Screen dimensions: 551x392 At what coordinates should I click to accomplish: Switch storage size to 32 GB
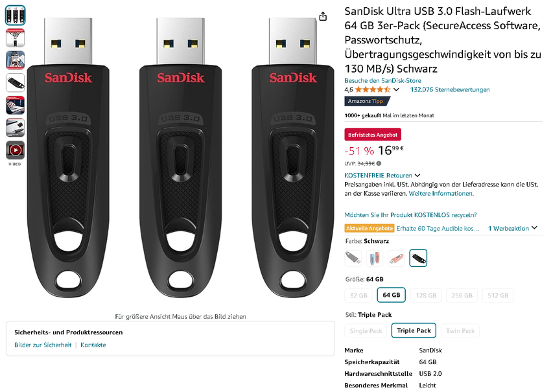pos(358,294)
